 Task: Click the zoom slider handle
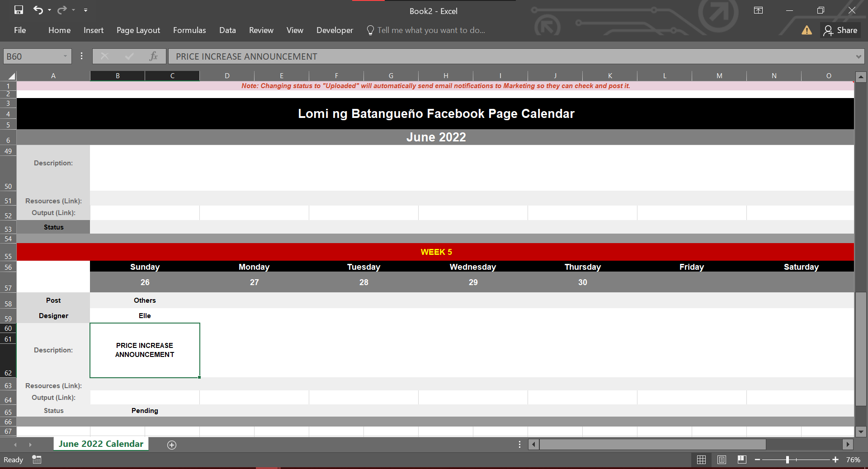click(x=787, y=460)
